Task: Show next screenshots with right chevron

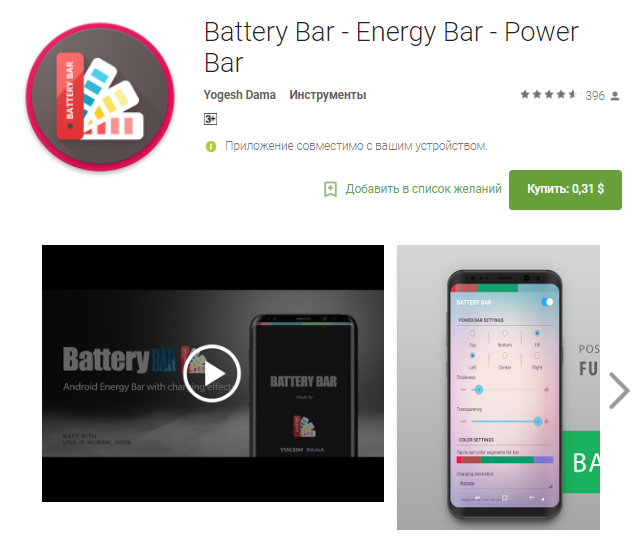Action: tap(619, 390)
